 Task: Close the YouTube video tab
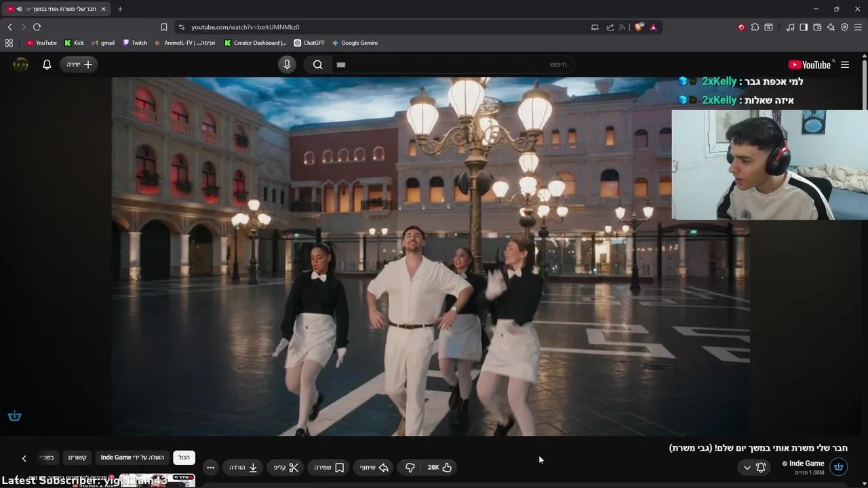pos(104,9)
